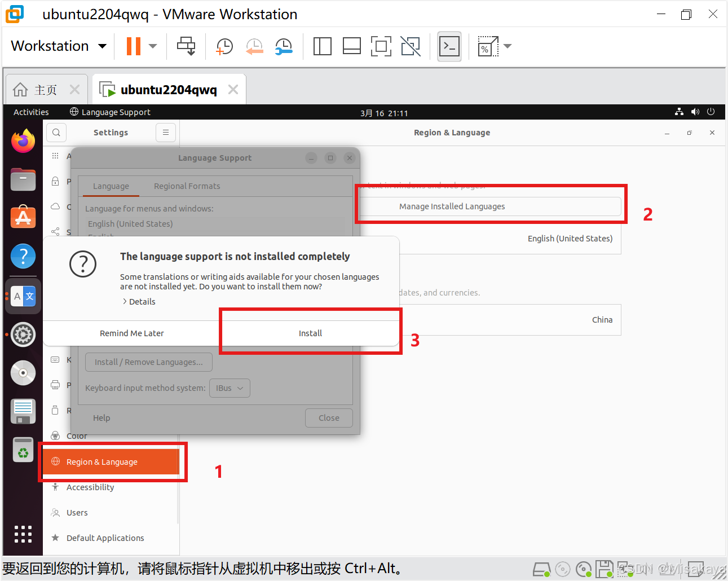Expand the stretch display dropdown arrow

click(508, 46)
